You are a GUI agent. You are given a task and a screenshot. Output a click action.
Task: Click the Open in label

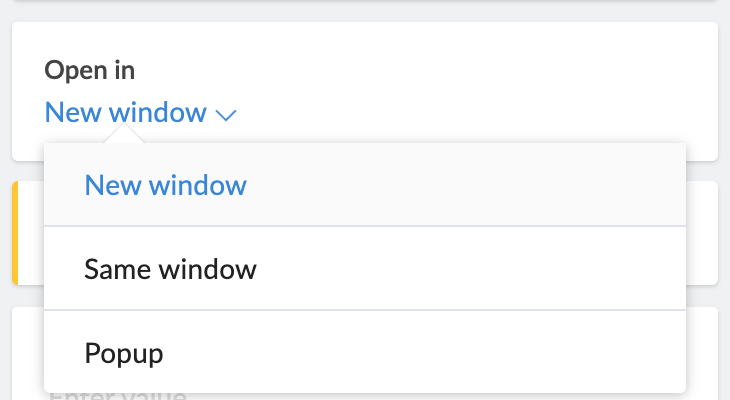[x=90, y=70]
